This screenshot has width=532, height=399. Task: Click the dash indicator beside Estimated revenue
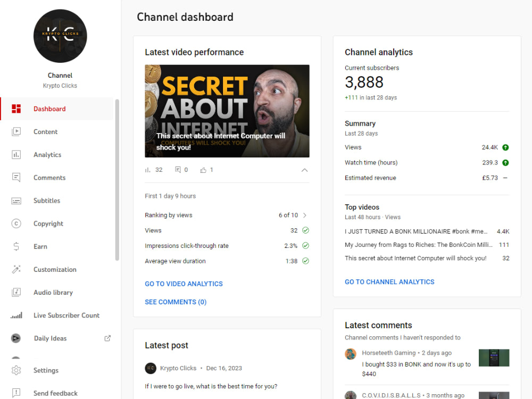505,178
